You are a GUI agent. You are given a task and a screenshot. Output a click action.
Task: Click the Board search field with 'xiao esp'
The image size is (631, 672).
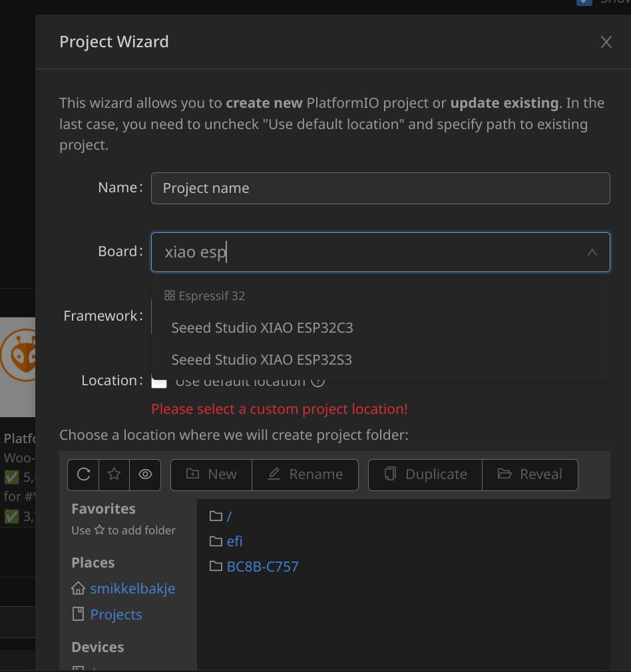coord(380,252)
